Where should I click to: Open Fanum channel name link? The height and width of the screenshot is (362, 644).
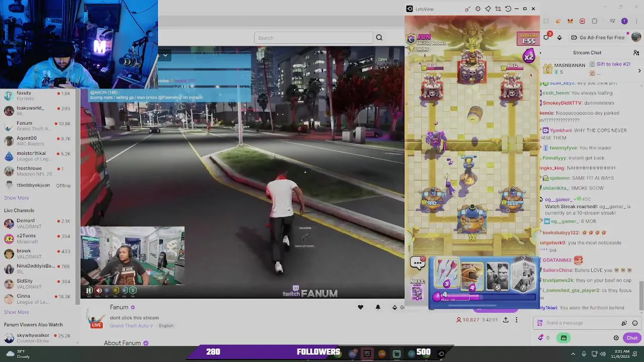point(119,307)
